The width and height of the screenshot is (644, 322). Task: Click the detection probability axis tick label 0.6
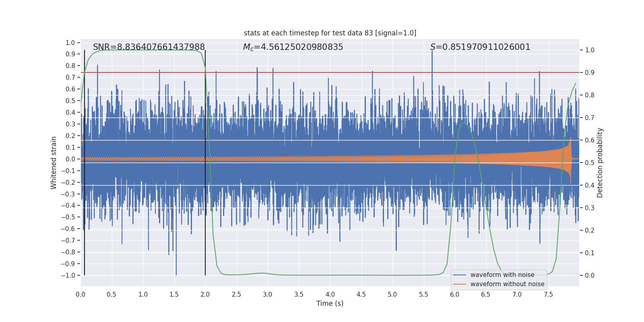tap(590, 140)
